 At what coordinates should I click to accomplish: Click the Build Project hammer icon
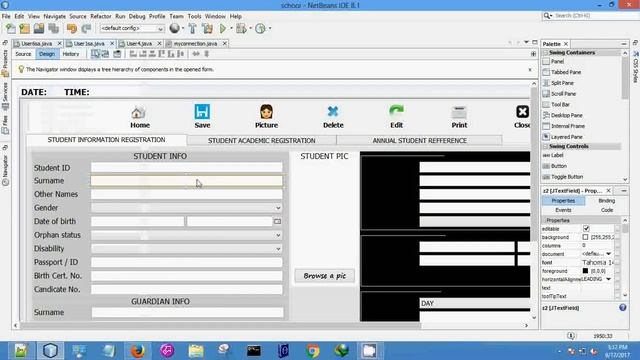point(193,29)
